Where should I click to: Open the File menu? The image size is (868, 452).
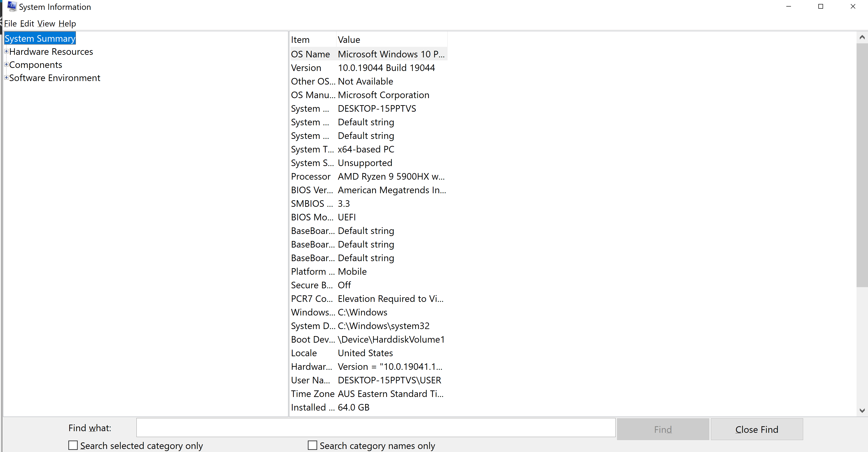tap(10, 24)
